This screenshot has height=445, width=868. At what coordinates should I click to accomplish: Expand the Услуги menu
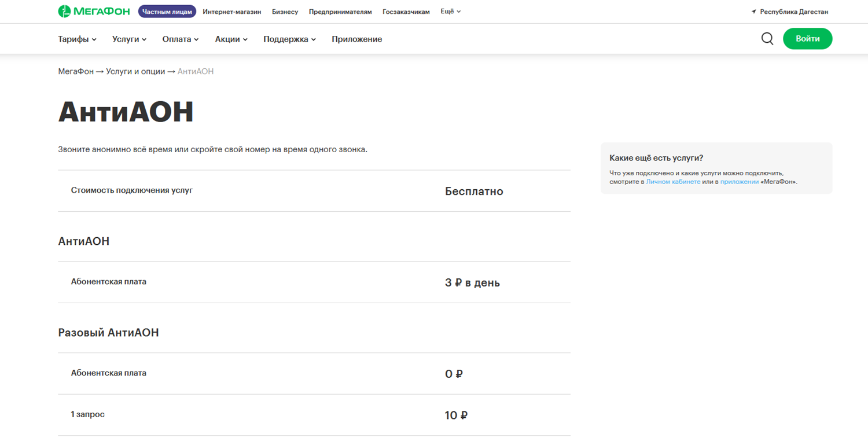130,39
